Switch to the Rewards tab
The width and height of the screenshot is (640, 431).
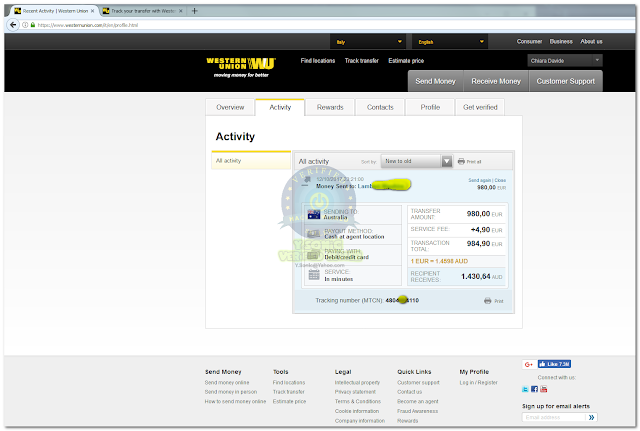click(330, 107)
